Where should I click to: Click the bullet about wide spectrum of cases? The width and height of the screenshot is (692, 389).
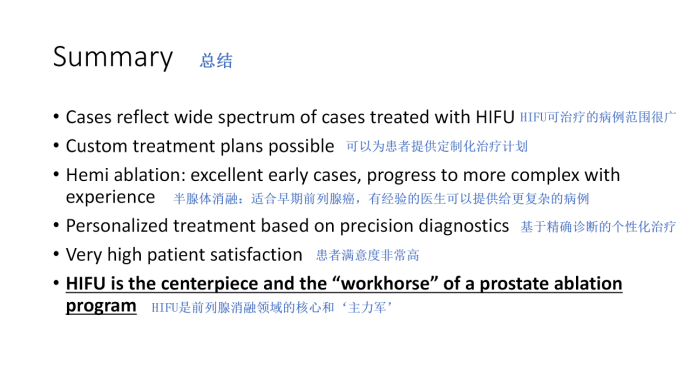290,117
